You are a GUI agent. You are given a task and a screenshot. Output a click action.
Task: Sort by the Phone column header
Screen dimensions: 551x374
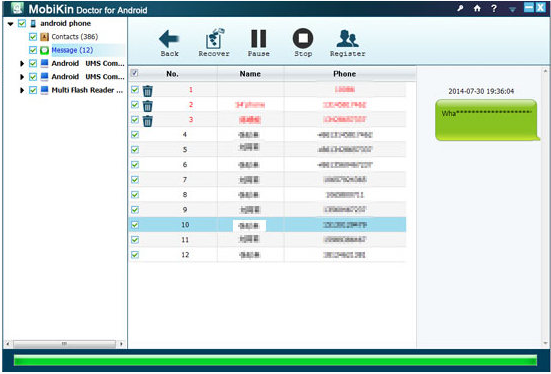(x=344, y=74)
